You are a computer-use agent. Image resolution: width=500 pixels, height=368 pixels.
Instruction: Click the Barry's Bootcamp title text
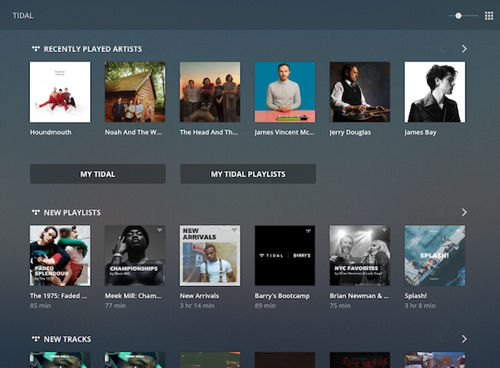pyautogui.click(x=282, y=296)
